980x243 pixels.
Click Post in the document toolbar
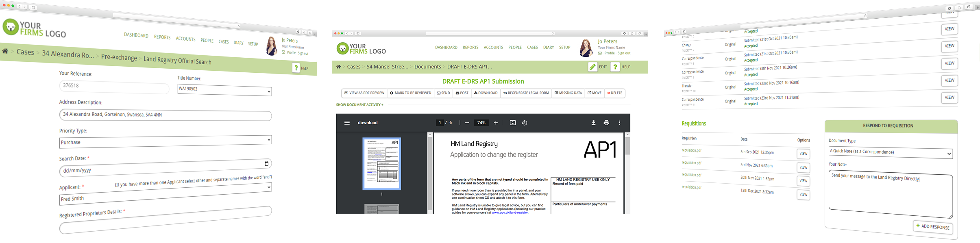point(462,93)
